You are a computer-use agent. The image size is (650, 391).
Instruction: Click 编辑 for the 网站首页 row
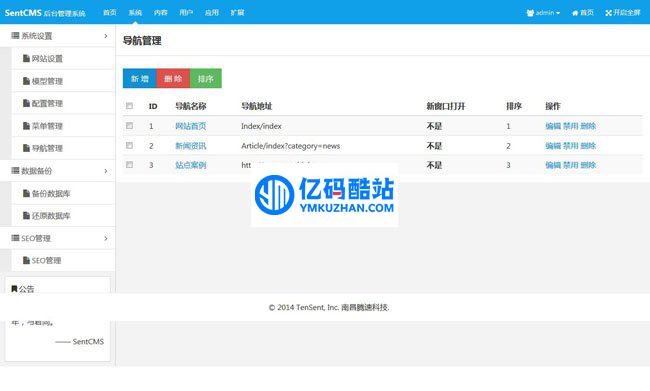click(553, 126)
